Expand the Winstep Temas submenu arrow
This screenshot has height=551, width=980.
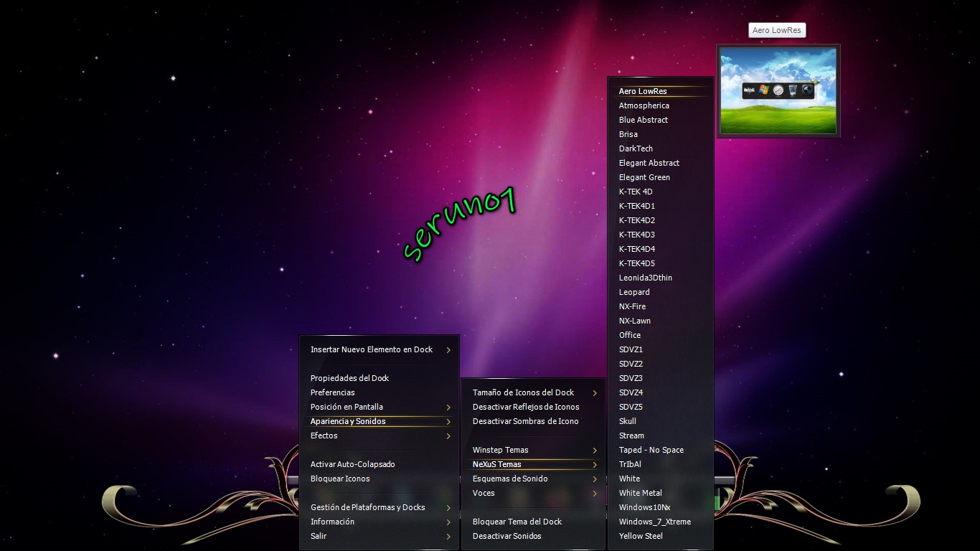595,451
